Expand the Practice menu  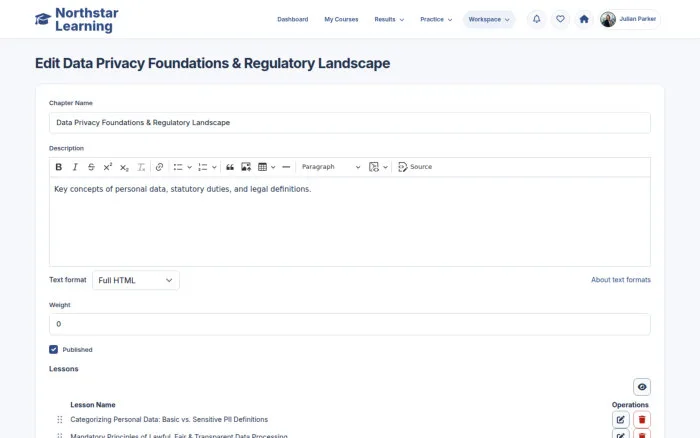(436, 20)
